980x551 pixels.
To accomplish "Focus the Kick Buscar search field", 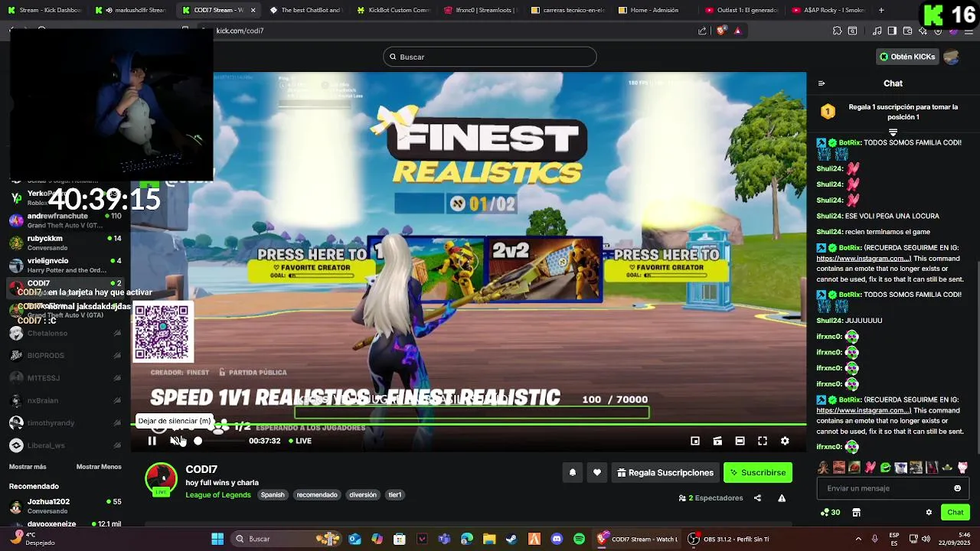I will pos(490,57).
